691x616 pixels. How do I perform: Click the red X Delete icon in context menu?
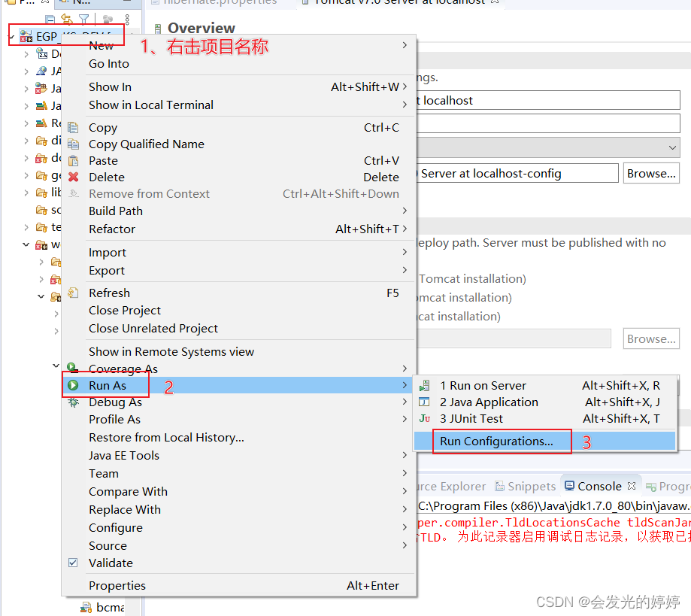[73, 177]
